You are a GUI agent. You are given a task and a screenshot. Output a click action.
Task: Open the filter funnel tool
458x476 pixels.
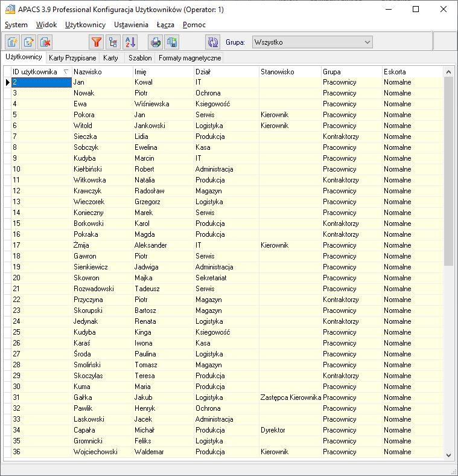pos(97,42)
